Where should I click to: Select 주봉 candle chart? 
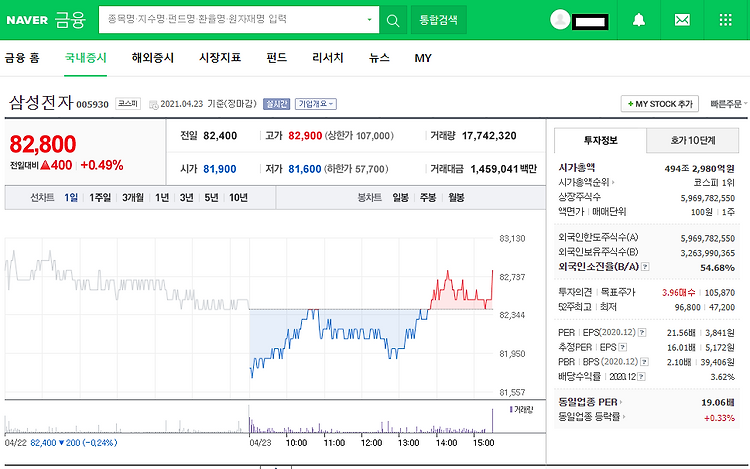(428, 197)
